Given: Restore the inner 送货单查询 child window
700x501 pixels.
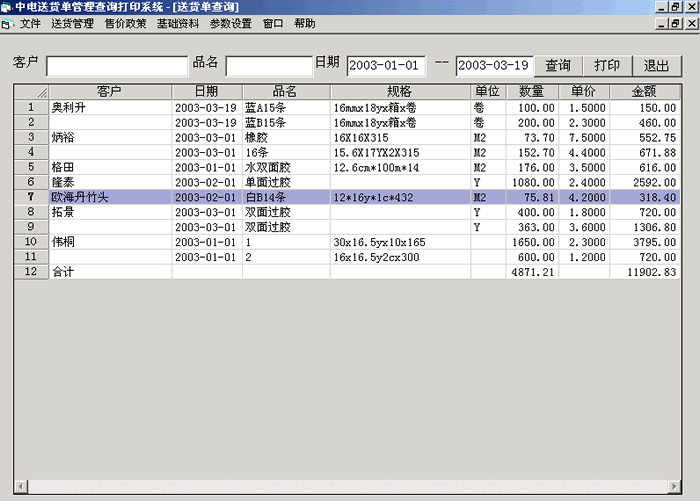Looking at the screenshot, I should coord(676,23).
